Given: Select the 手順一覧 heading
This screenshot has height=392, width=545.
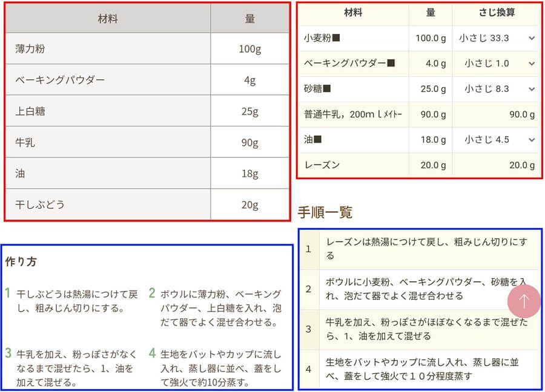Looking at the screenshot, I should 325,212.
